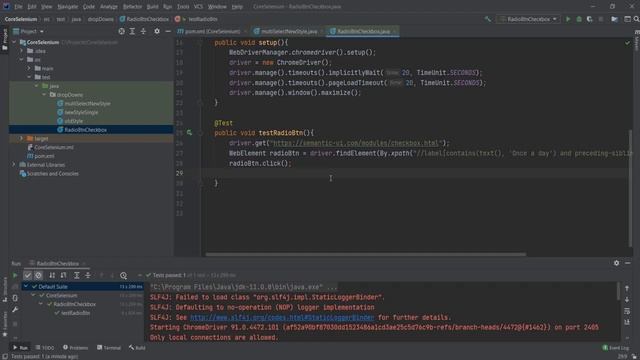Click inspection checkmark at editor top right
This screenshot has height=360, width=640.
click(x=627, y=42)
